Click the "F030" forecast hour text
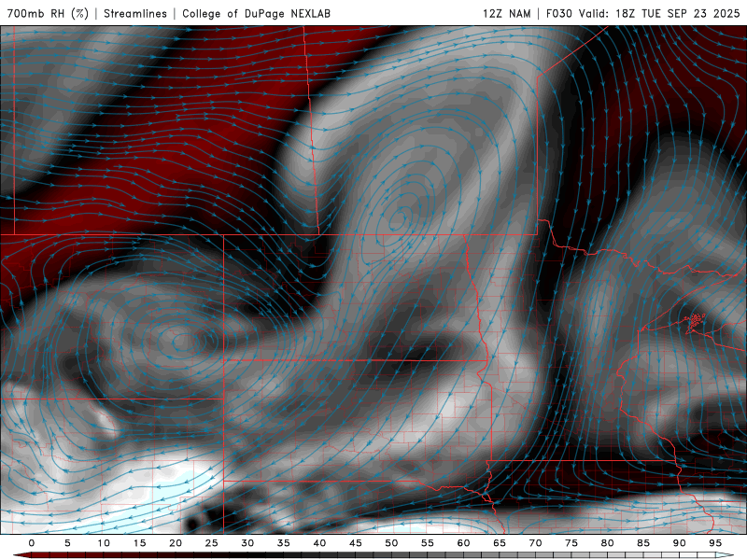This screenshot has width=747, height=560. [558, 13]
